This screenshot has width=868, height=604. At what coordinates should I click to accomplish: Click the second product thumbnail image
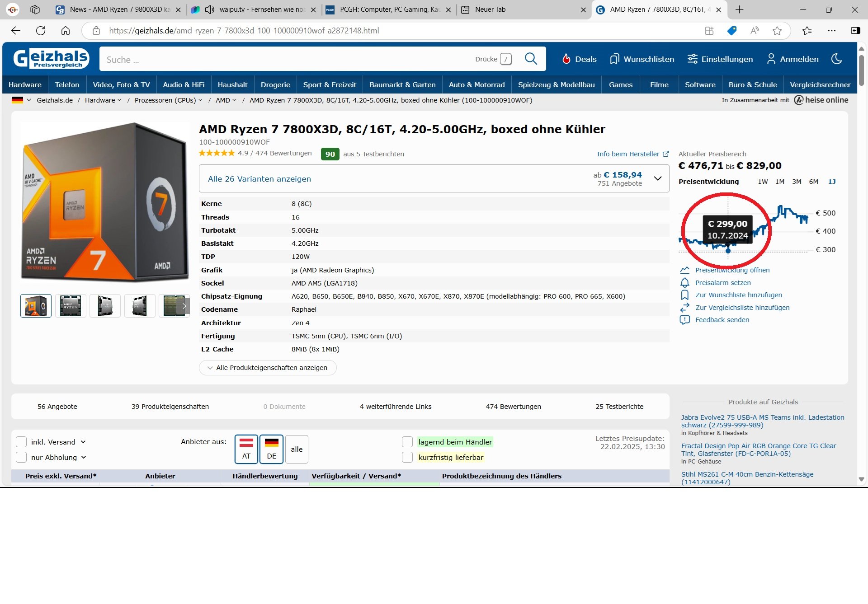tap(71, 306)
